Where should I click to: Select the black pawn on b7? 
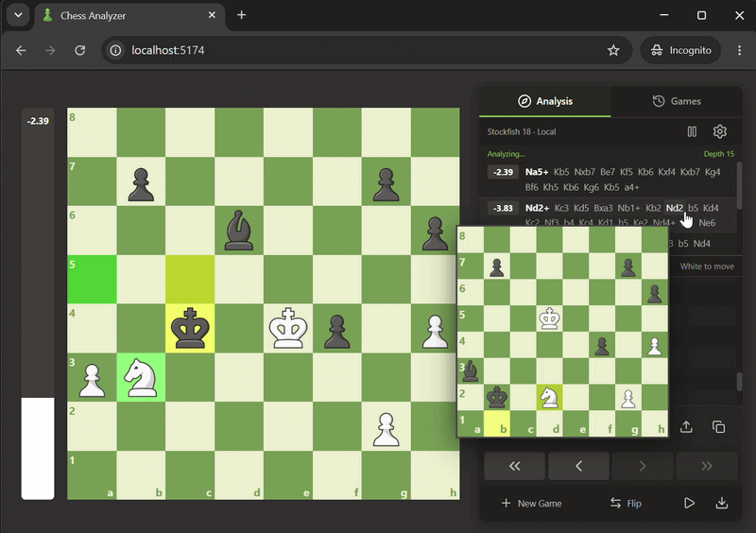tap(141, 181)
